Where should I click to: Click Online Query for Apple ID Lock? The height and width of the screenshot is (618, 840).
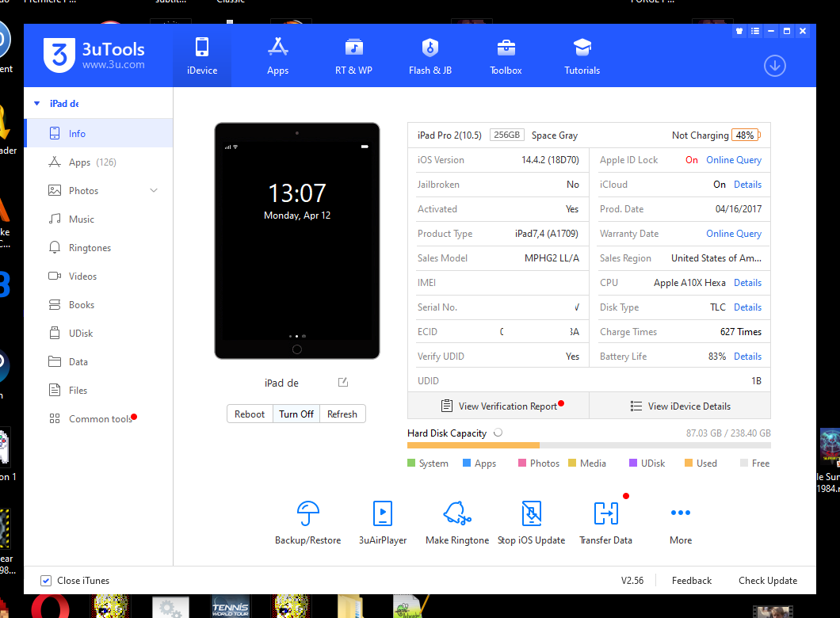[x=733, y=160]
